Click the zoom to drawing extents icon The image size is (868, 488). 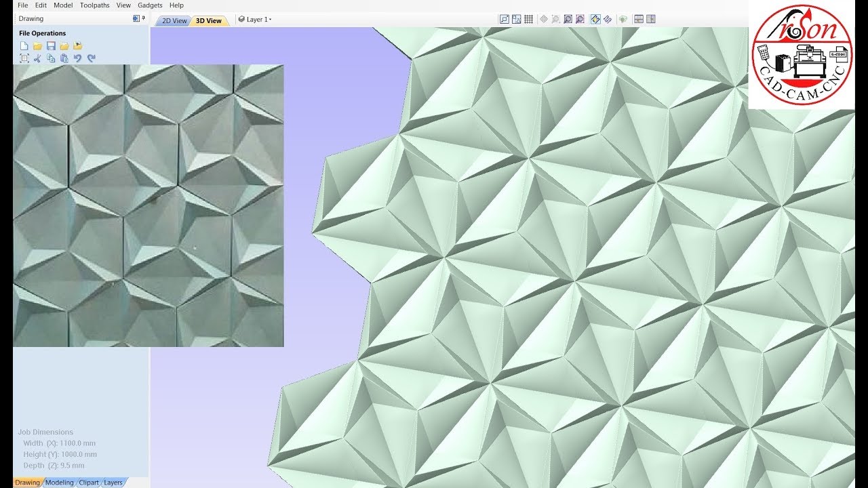pos(568,19)
